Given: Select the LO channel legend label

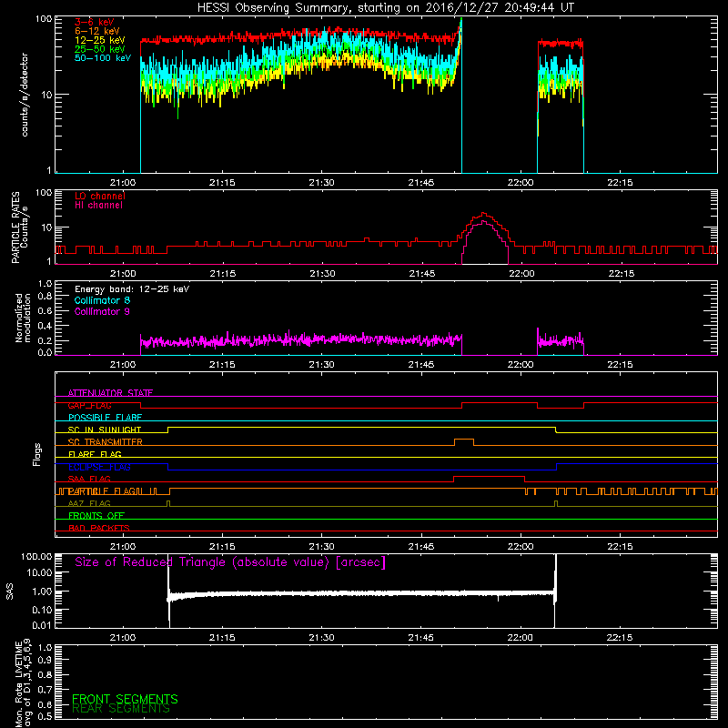Looking at the screenshot, I should tap(100, 196).
